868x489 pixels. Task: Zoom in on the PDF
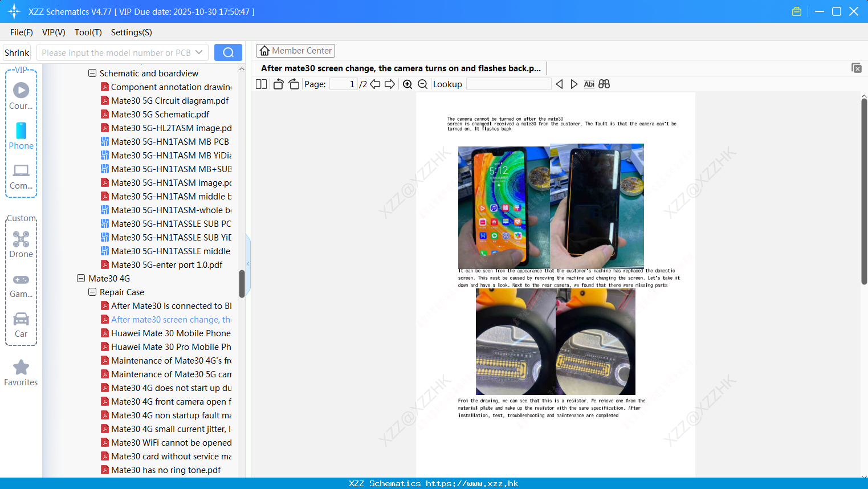click(x=407, y=84)
